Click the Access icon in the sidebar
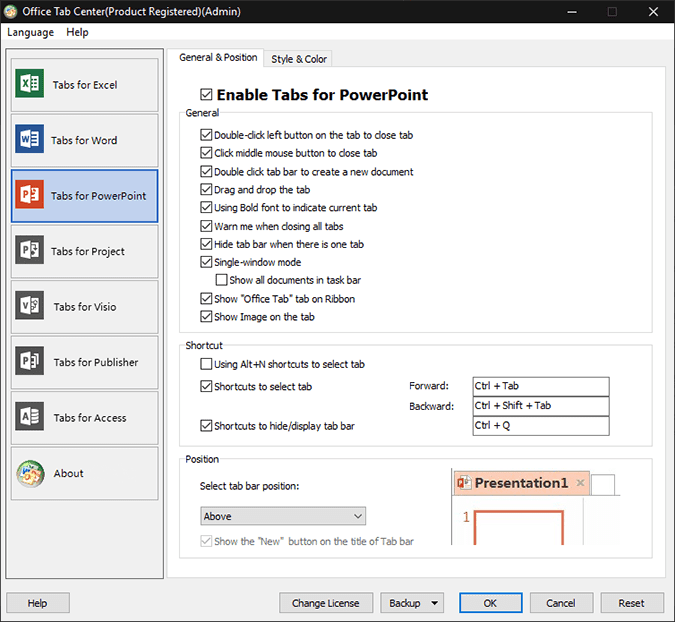Image resolution: width=675 pixels, height=622 pixels. point(29,416)
